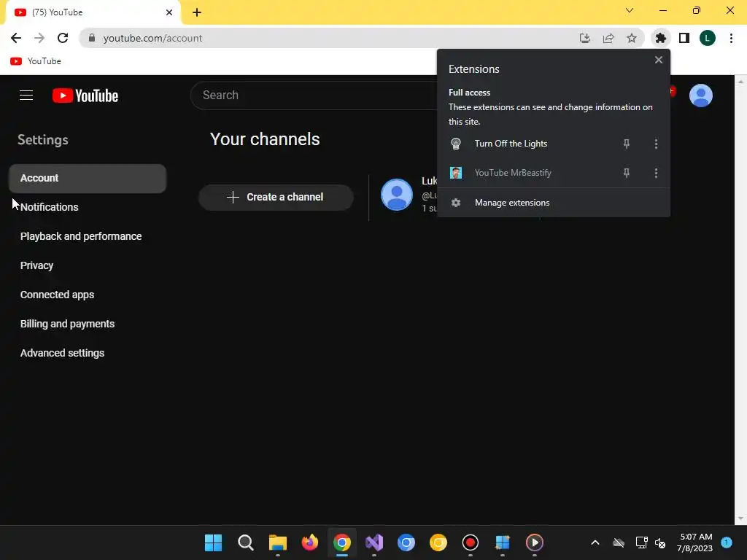
Task: Open Visual Studio from the taskbar
Action: (374, 542)
